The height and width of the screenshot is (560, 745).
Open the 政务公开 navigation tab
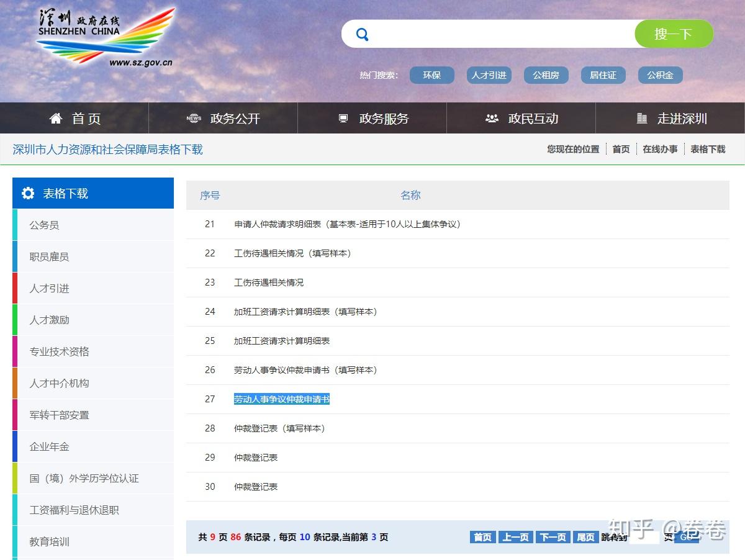223,118
